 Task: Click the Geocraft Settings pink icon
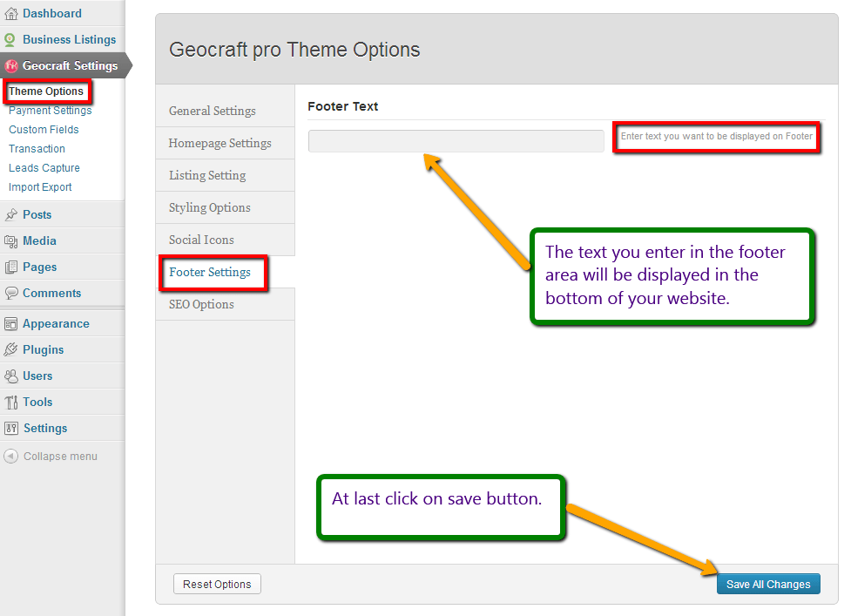click(10, 65)
